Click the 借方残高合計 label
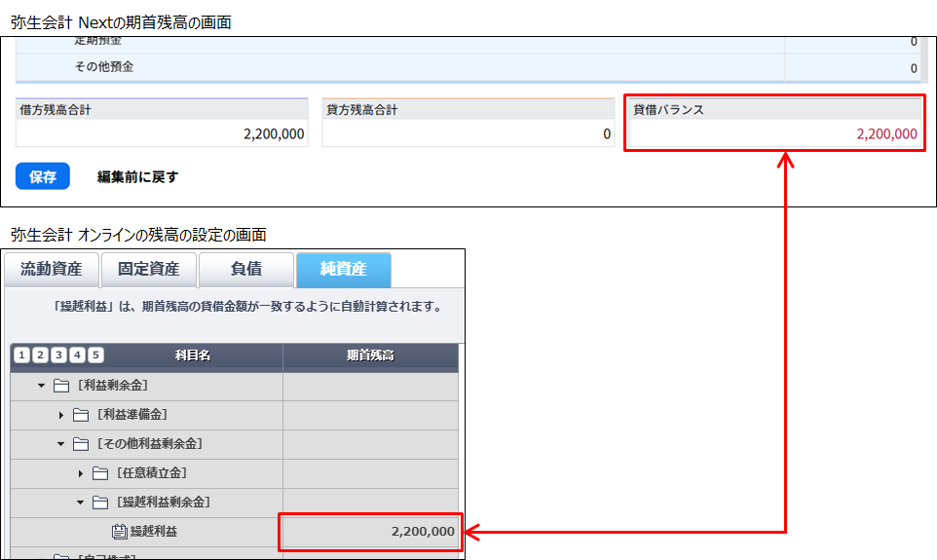 coord(55,110)
